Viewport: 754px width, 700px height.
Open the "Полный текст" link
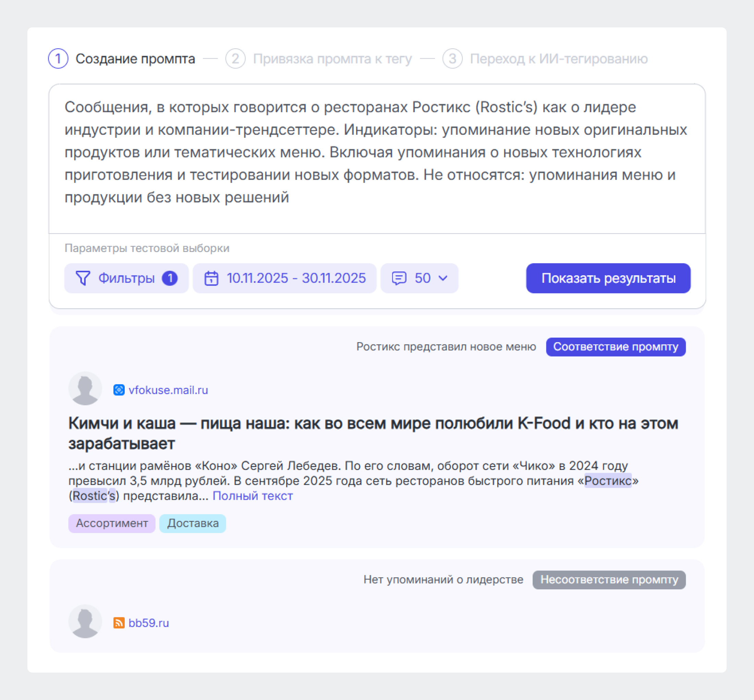click(253, 495)
